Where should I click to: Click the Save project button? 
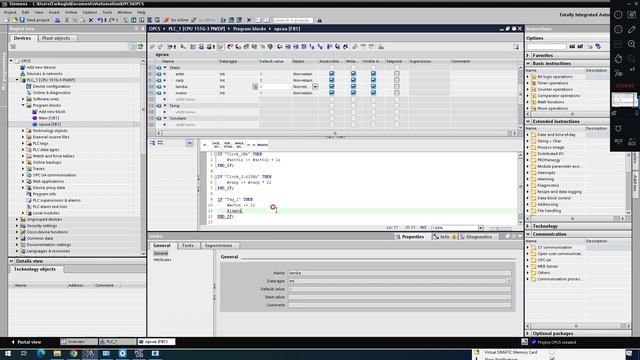(35, 20)
